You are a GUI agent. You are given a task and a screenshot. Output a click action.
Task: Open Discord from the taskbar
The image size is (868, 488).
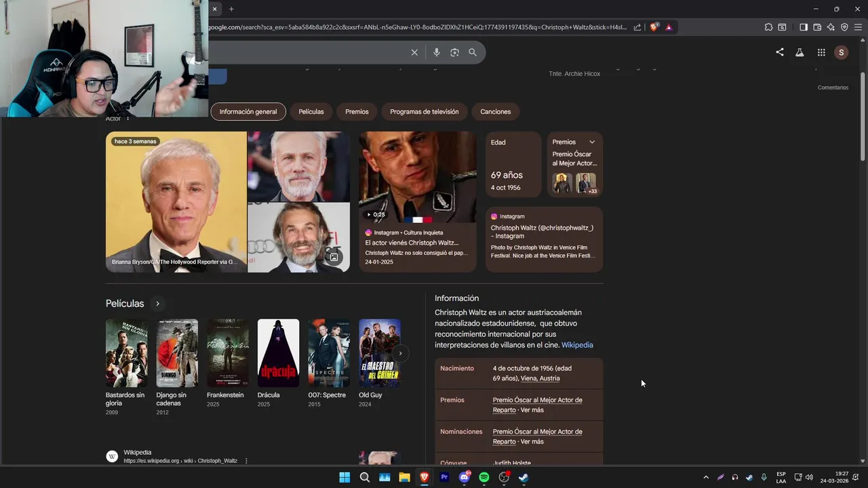point(465,477)
